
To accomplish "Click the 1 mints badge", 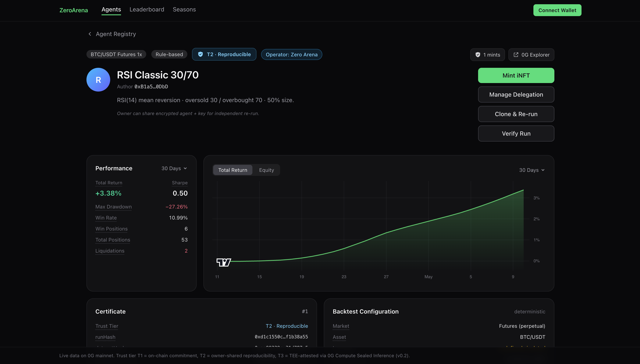I will click(487, 54).
